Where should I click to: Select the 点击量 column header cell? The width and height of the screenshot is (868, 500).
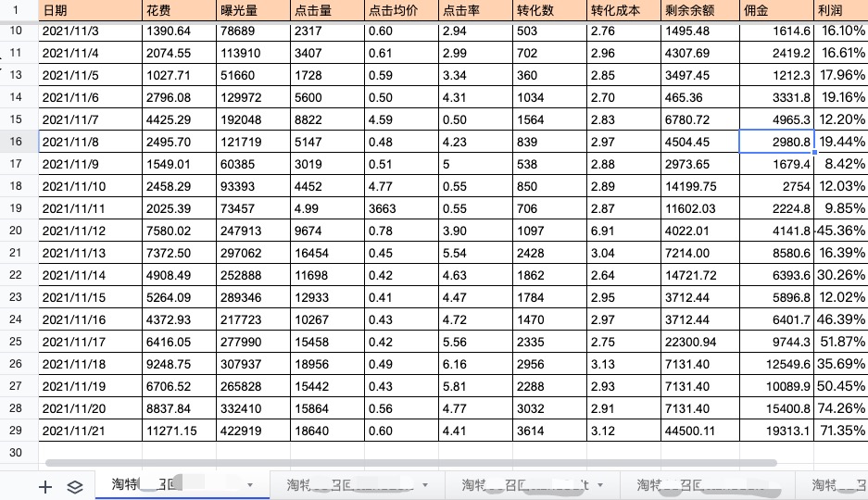328,10
